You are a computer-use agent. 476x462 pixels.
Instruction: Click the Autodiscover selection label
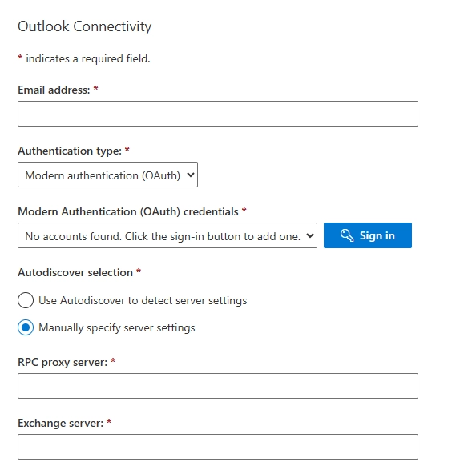[x=75, y=273]
